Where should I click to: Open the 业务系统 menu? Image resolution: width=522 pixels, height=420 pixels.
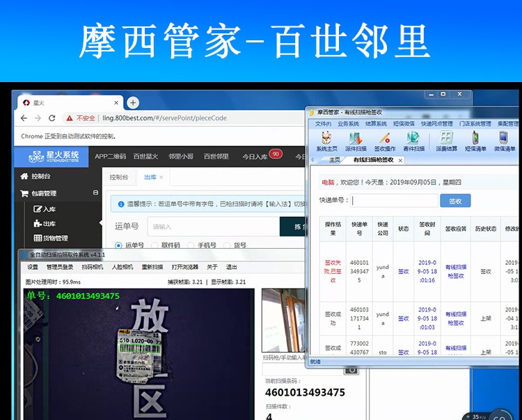[x=348, y=124]
